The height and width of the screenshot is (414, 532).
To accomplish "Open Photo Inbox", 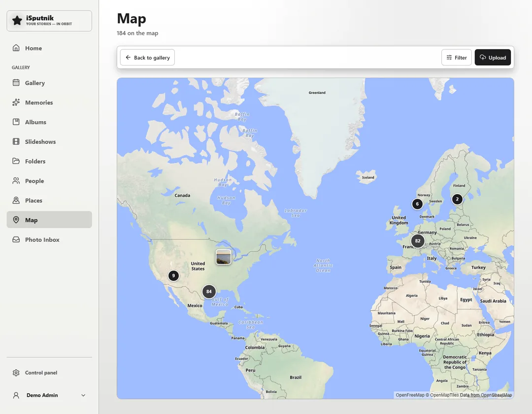I will point(49,240).
